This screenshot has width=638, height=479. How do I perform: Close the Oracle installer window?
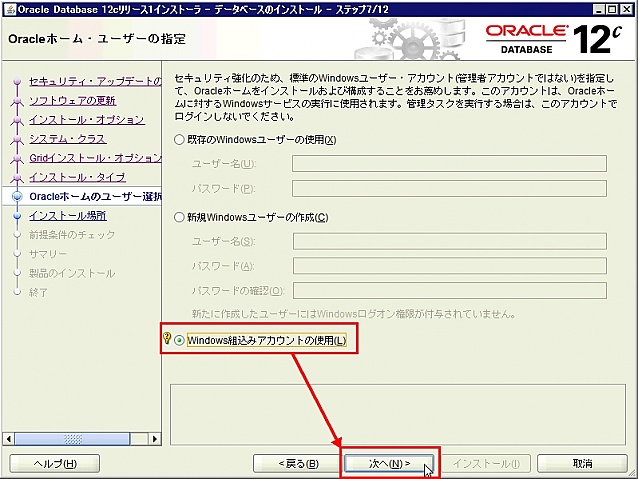tap(626, 9)
